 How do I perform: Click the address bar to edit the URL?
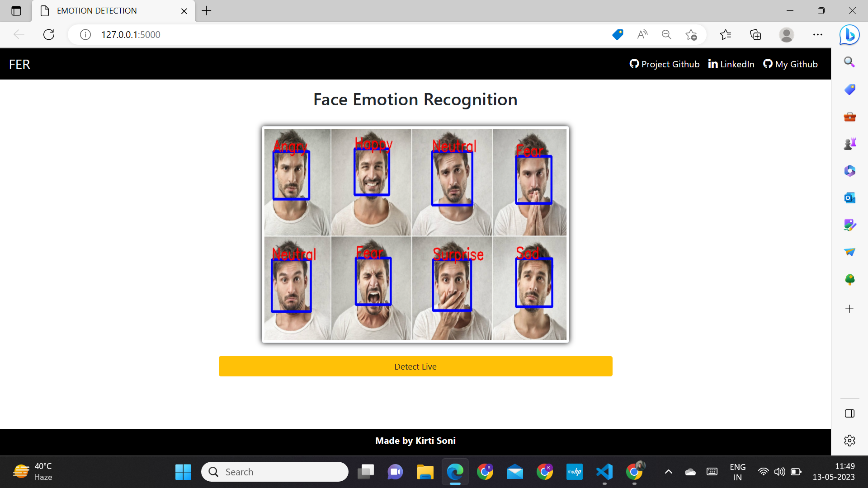[316, 34]
